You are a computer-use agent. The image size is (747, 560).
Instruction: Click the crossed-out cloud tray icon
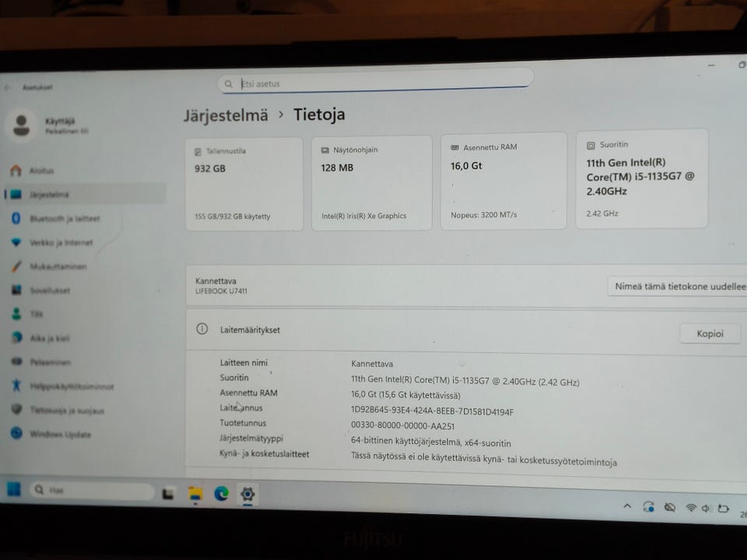670,508
